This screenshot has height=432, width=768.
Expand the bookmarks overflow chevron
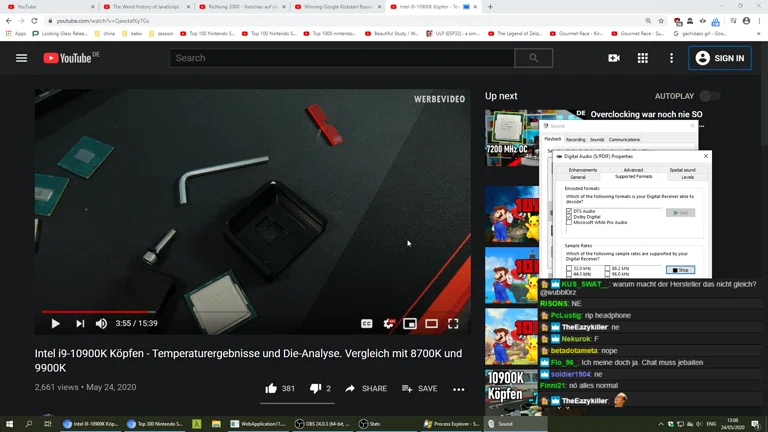759,34
